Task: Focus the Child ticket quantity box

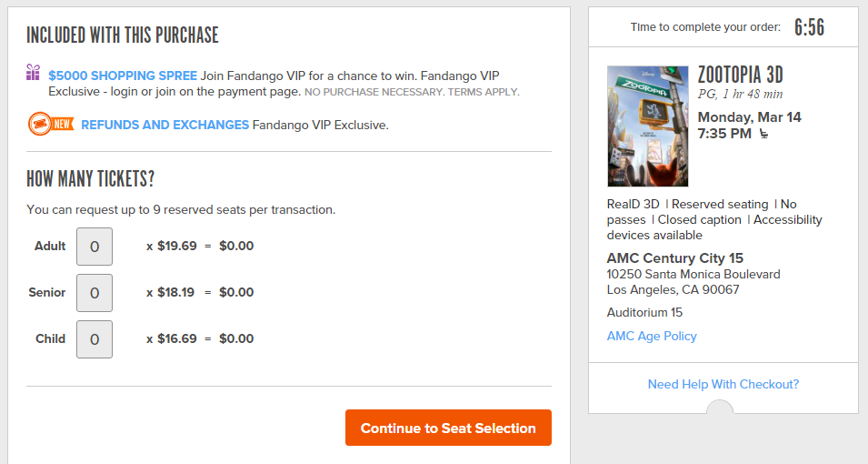Action: tap(95, 339)
